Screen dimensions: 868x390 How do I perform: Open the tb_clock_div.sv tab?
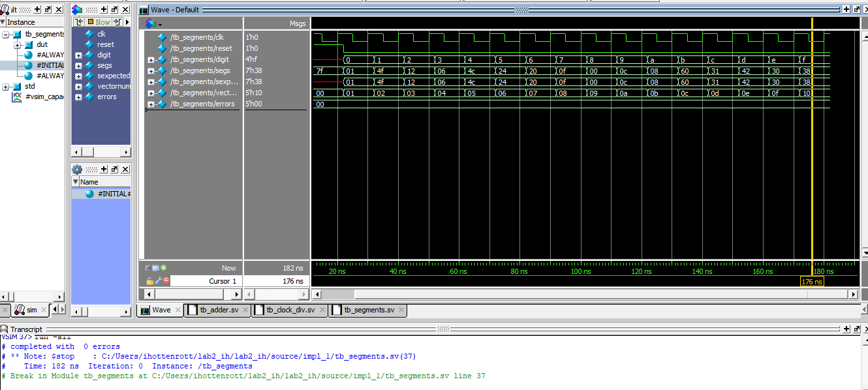290,310
